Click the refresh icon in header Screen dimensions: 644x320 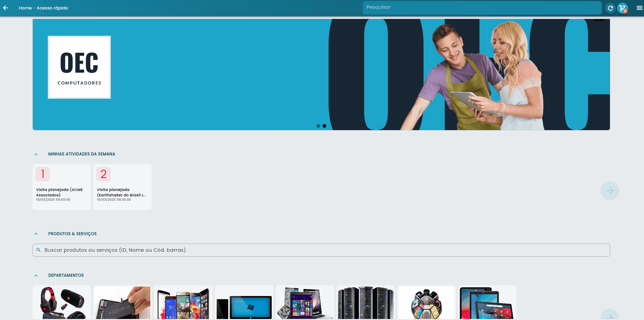point(610,8)
